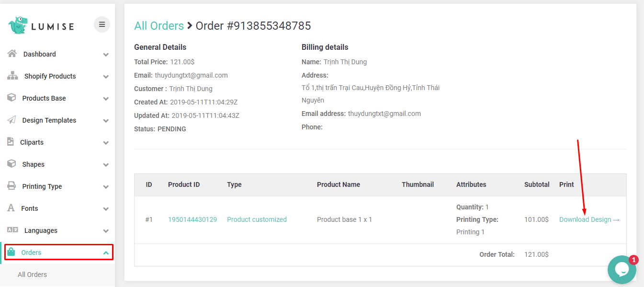Select All Orders submenu item
The image size is (644, 287).
pyautogui.click(x=33, y=275)
